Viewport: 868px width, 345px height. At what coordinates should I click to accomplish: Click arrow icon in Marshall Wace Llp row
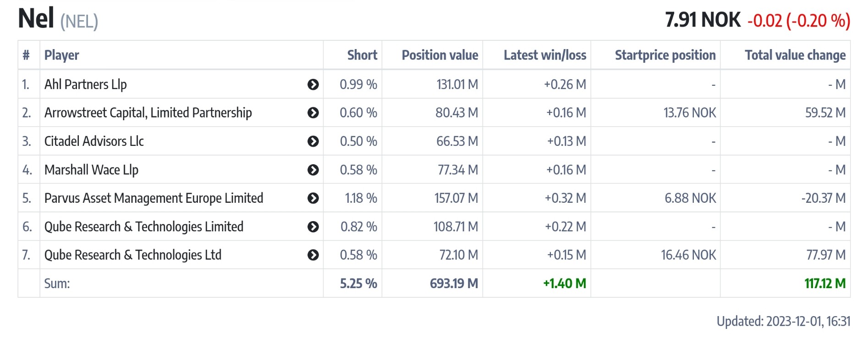pyautogui.click(x=313, y=170)
